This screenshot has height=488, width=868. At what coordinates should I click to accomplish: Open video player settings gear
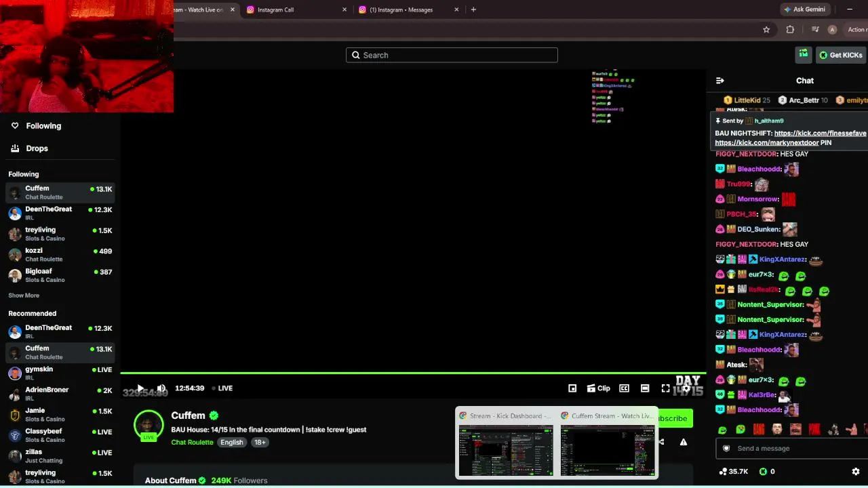[686, 388]
